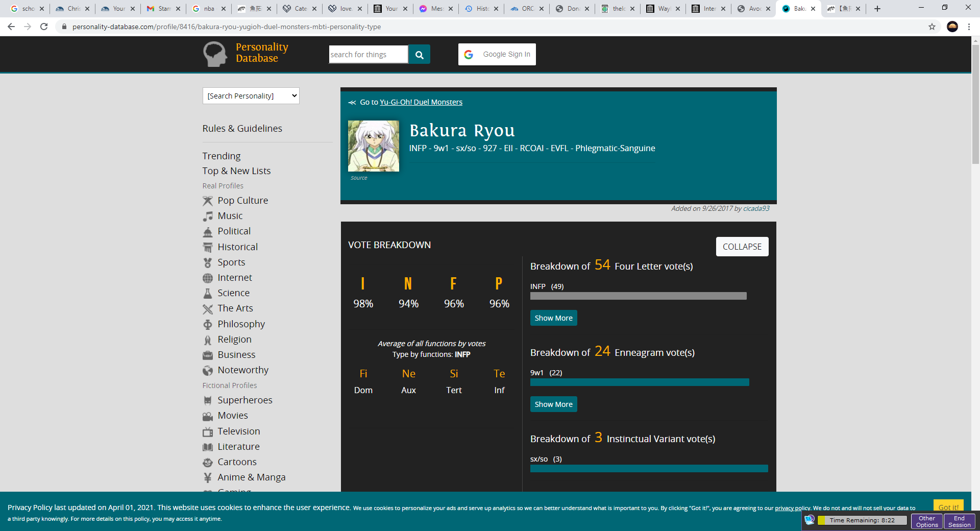Click the Literature book icon
The image size is (980, 531).
[208, 447]
